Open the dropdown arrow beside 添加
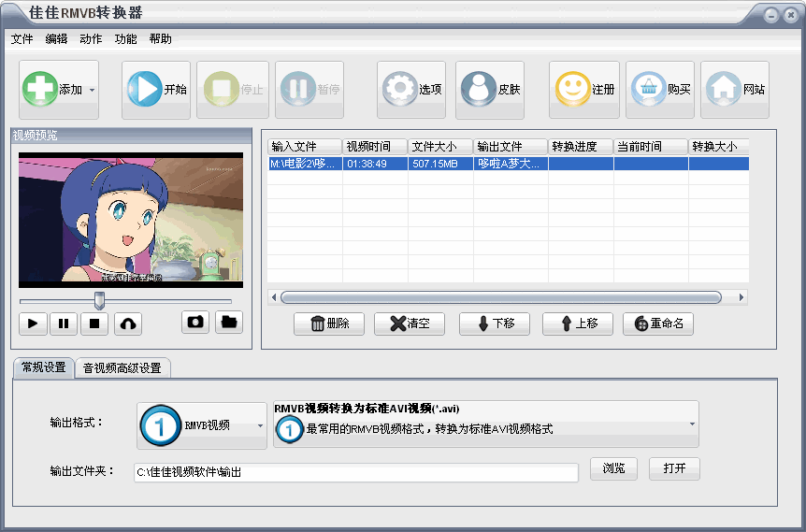806x532 pixels. pos(92,90)
